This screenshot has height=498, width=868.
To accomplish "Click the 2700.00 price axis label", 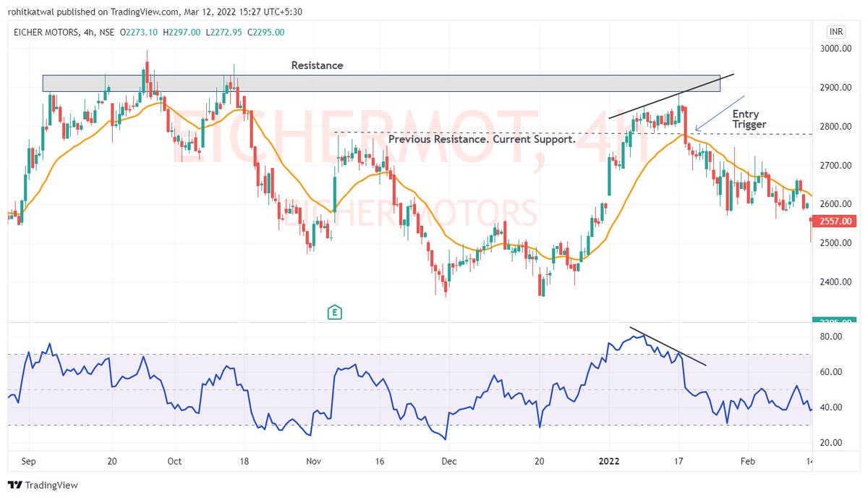I will pos(837,166).
